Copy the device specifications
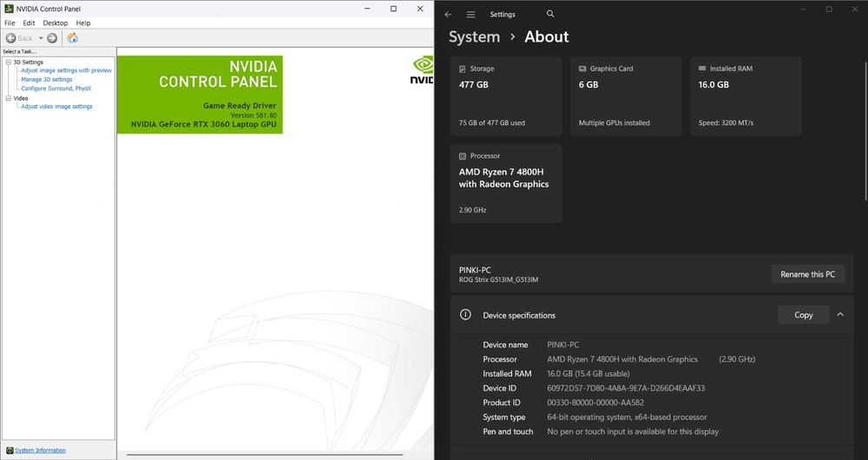This screenshot has width=868, height=460. (803, 314)
